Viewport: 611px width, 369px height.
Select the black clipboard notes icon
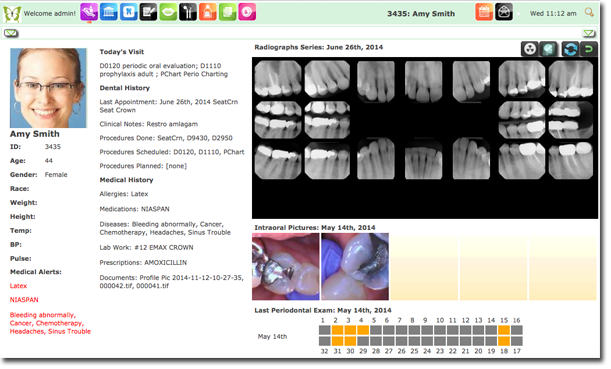click(148, 12)
